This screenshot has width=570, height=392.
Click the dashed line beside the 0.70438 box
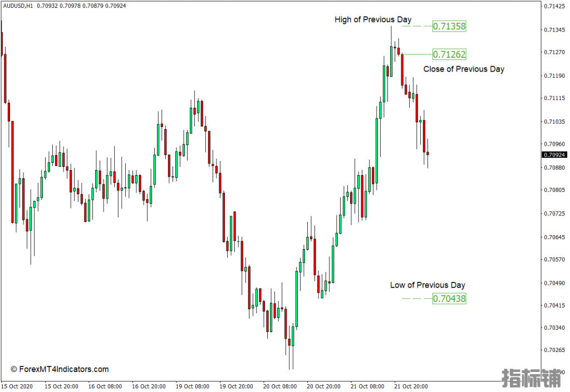pos(416,299)
